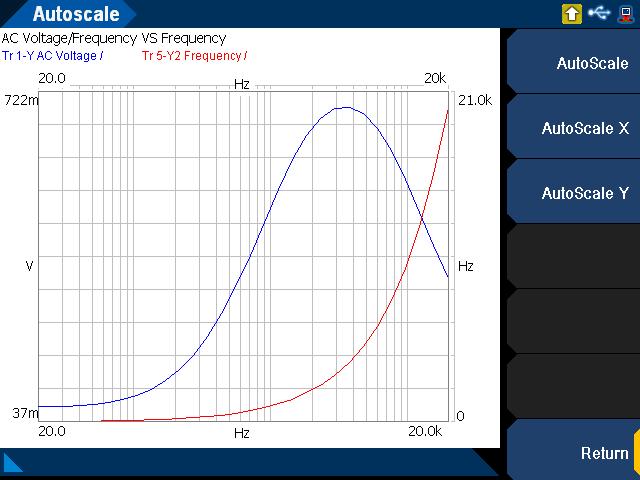Screen dimensions: 640x480
Task: Click the network computer status icon
Action: [626, 14]
